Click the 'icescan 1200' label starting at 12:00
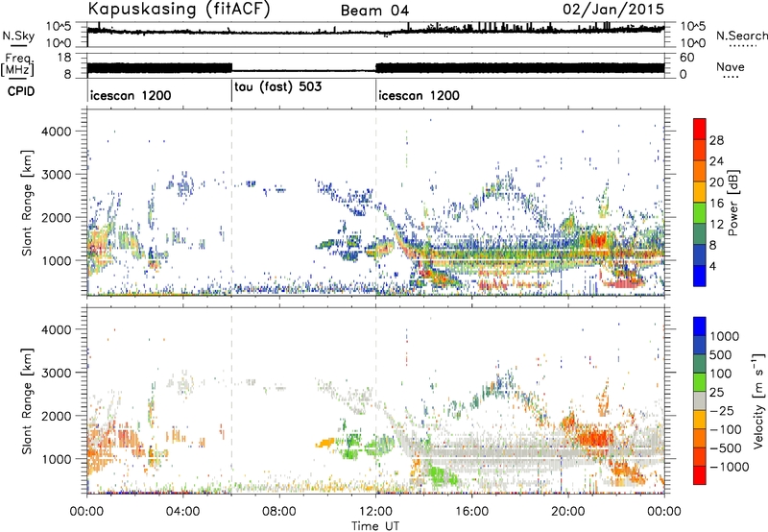This screenshot has height=532, width=768. point(419,95)
